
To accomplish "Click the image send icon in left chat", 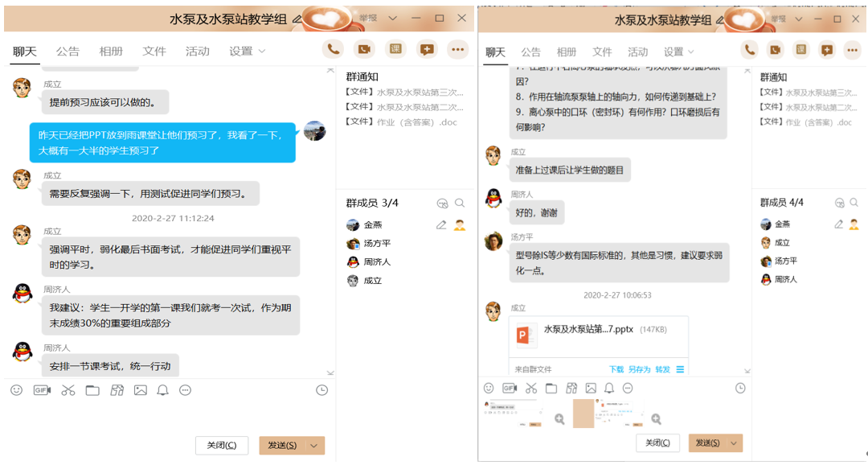I will coord(141,390).
